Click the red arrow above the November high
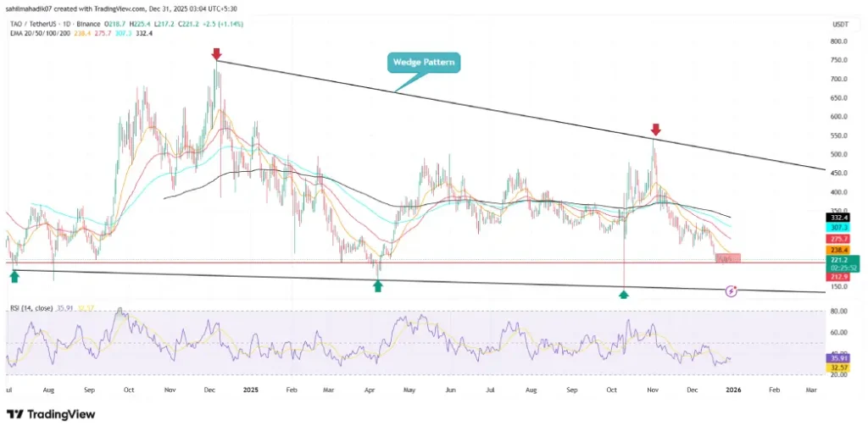 point(654,130)
